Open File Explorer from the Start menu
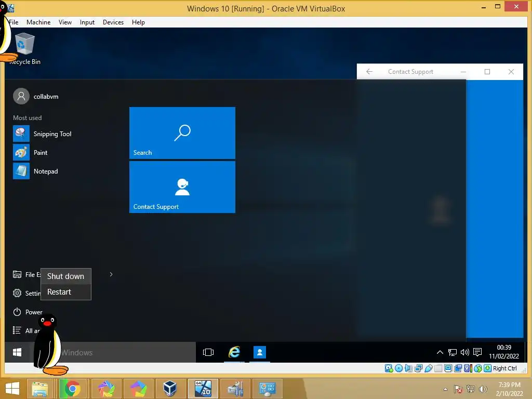532x399 pixels. tap(26, 274)
